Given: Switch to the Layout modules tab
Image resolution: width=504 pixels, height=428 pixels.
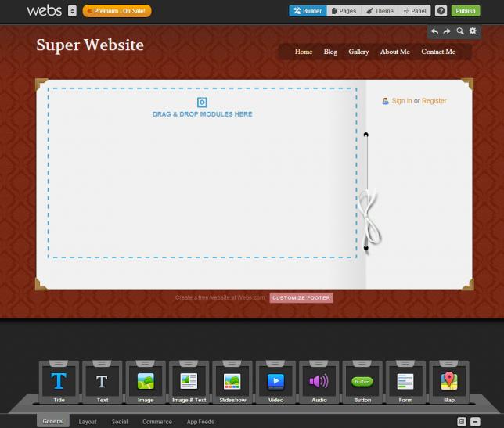Looking at the screenshot, I should tap(88, 422).
